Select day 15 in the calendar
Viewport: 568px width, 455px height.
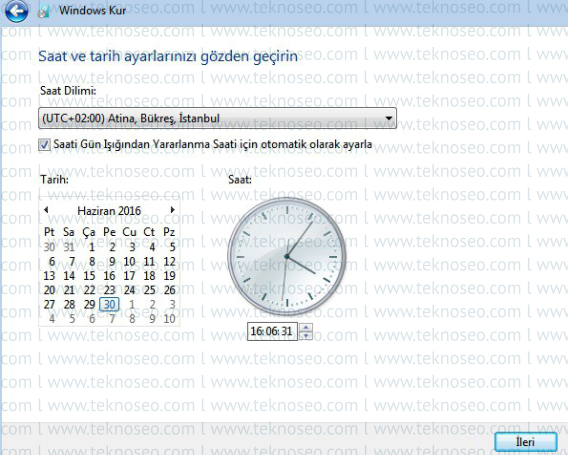point(89,276)
